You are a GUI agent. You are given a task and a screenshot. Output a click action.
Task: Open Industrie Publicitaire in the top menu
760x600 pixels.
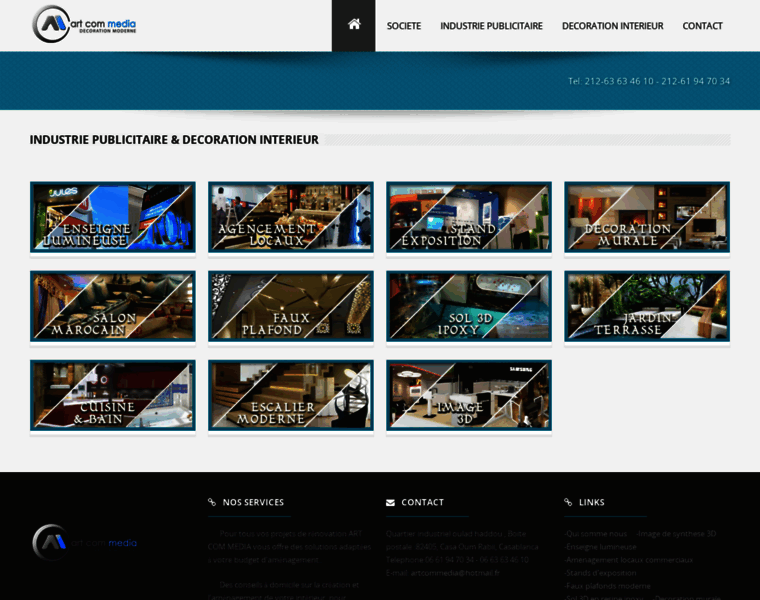(x=491, y=26)
